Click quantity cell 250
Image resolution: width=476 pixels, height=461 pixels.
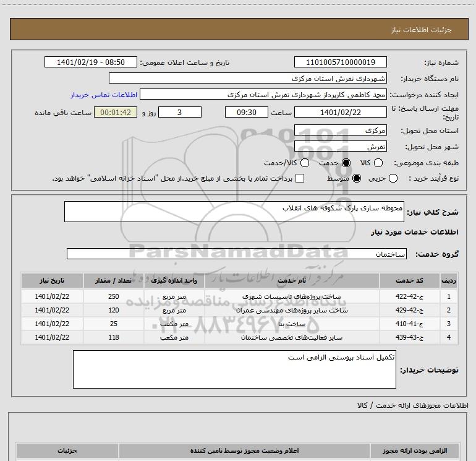(x=114, y=296)
